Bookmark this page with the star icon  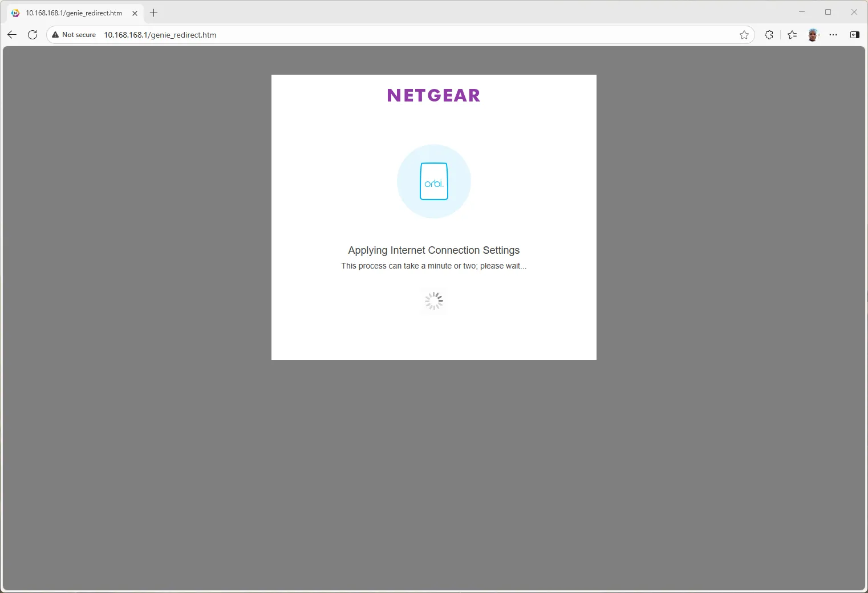click(744, 35)
